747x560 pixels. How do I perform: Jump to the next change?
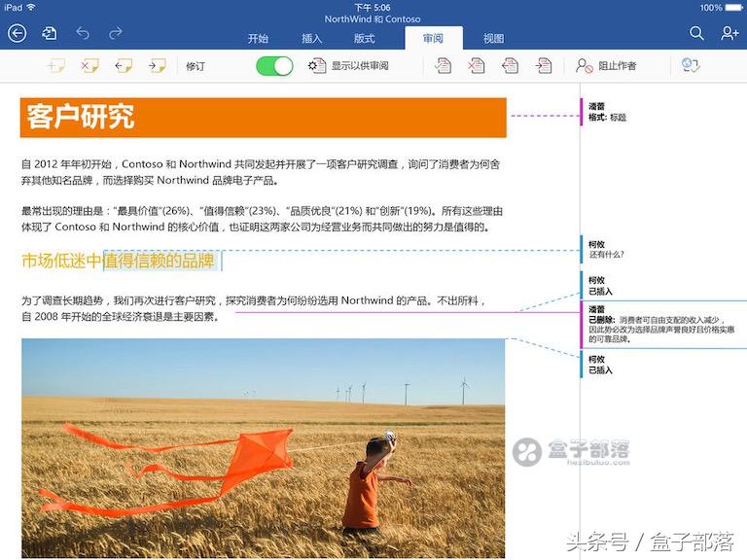543,66
